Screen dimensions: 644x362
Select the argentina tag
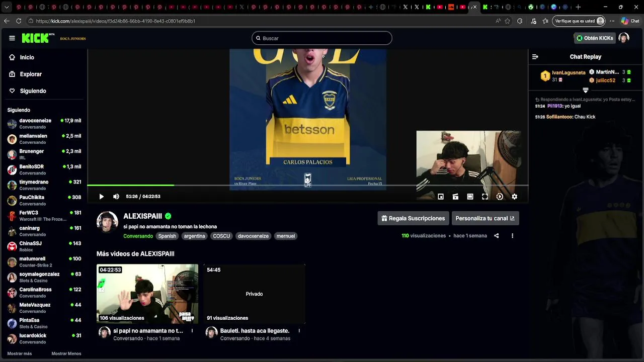pyautogui.click(x=194, y=236)
